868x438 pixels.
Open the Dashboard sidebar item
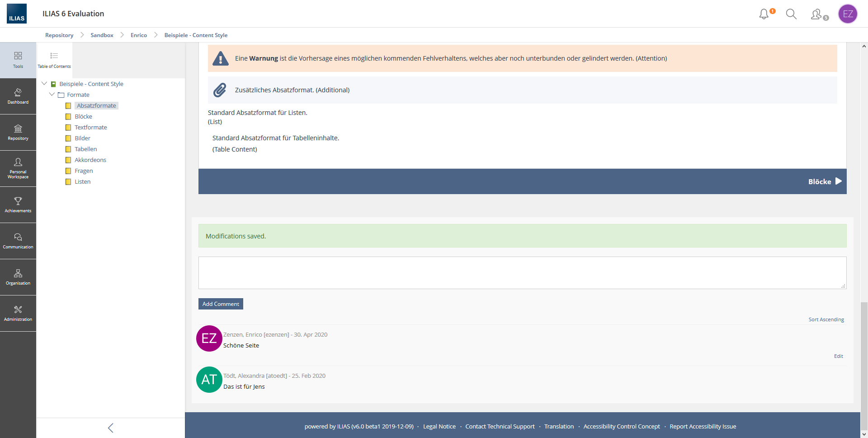pyautogui.click(x=18, y=96)
